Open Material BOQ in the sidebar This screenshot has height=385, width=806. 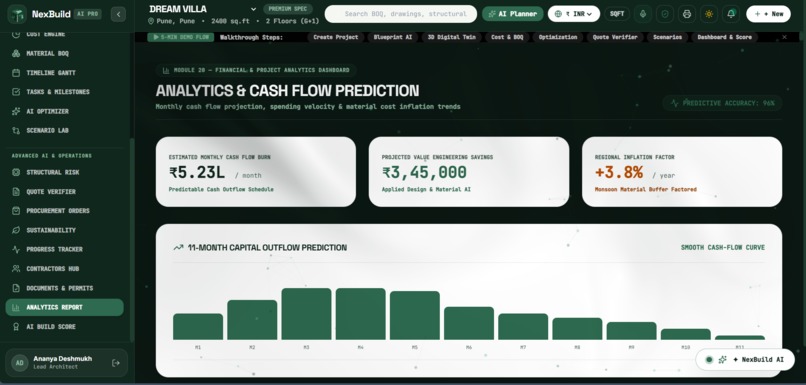[x=64, y=53]
